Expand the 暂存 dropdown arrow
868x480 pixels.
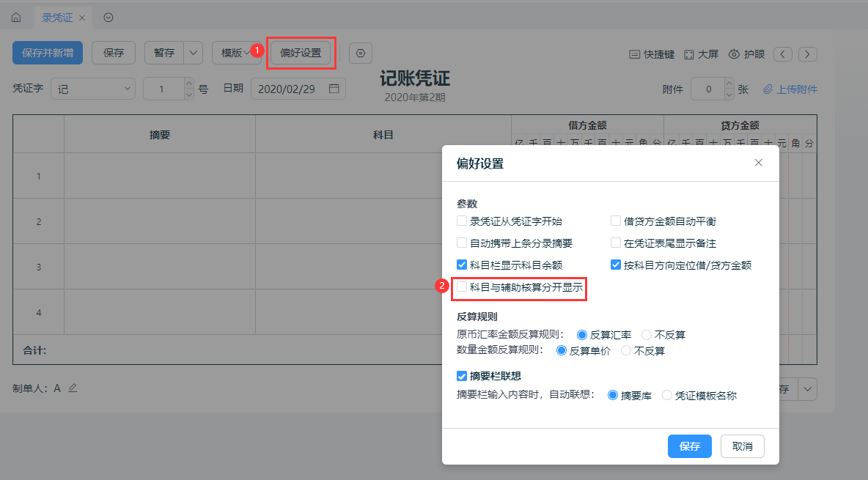[194, 53]
